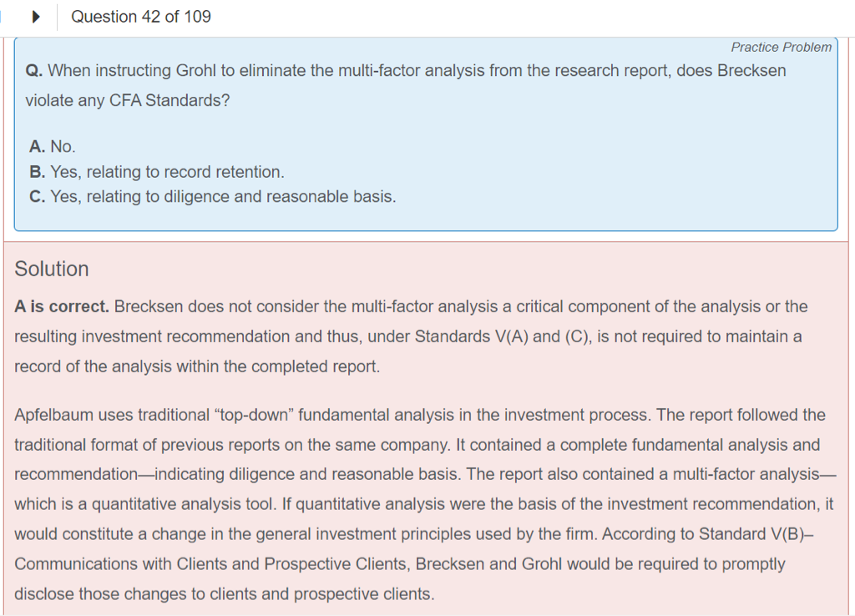Click the bold "A is correct." text
Screen dimensions: 855x616
62,306
